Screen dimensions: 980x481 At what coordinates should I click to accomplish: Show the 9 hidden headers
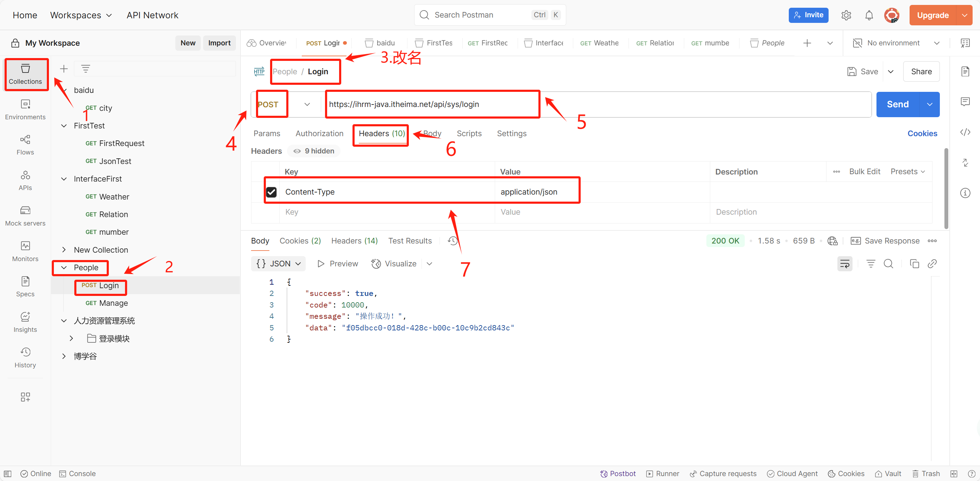tap(314, 151)
